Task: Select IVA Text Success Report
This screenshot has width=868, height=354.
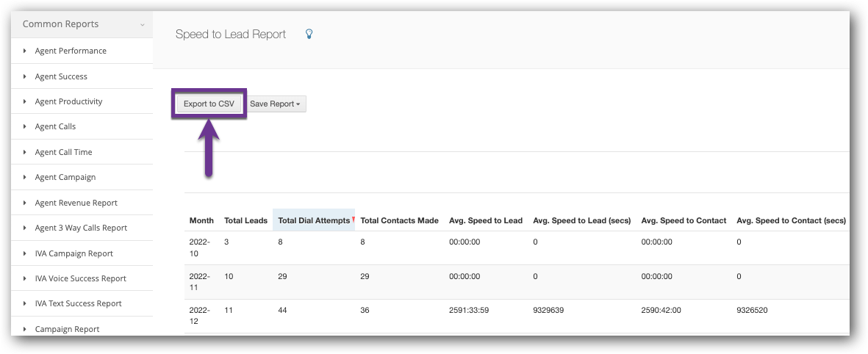Action: tap(78, 303)
